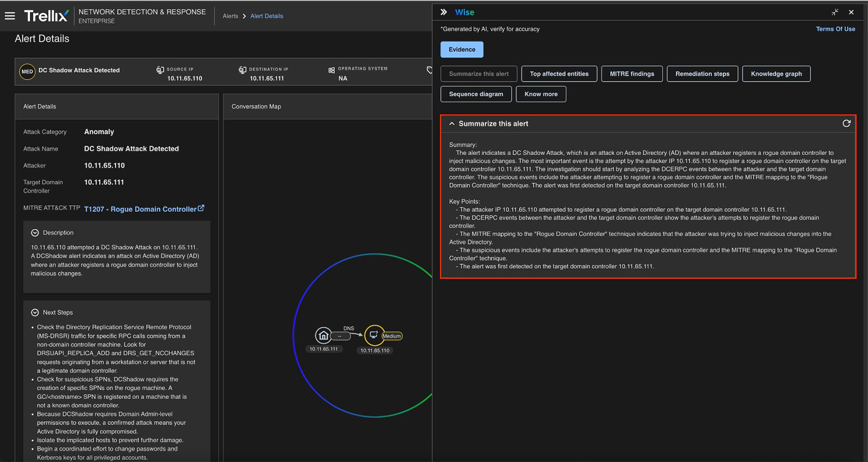Click the MITRE findings button
868x462 pixels.
point(632,74)
